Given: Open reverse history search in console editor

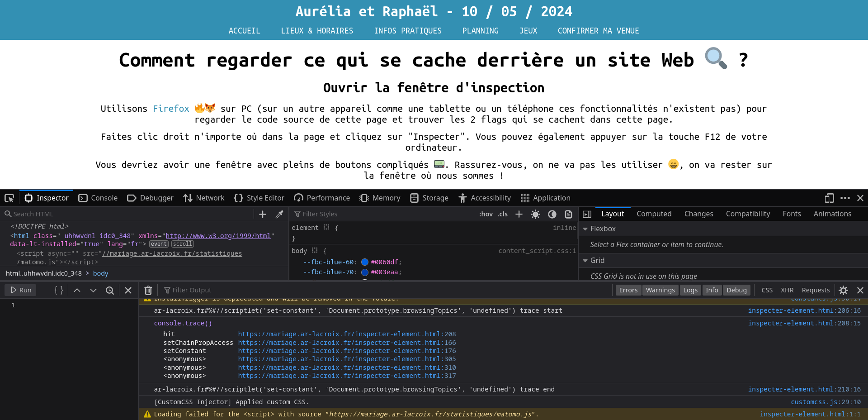Looking at the screenshot, I should [109, 290].
